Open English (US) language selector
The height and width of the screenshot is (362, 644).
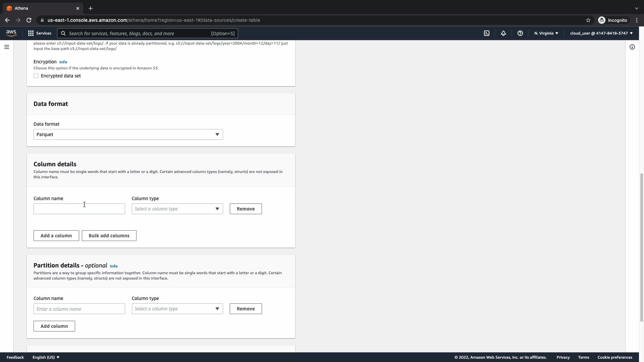[x=46, y=357]
